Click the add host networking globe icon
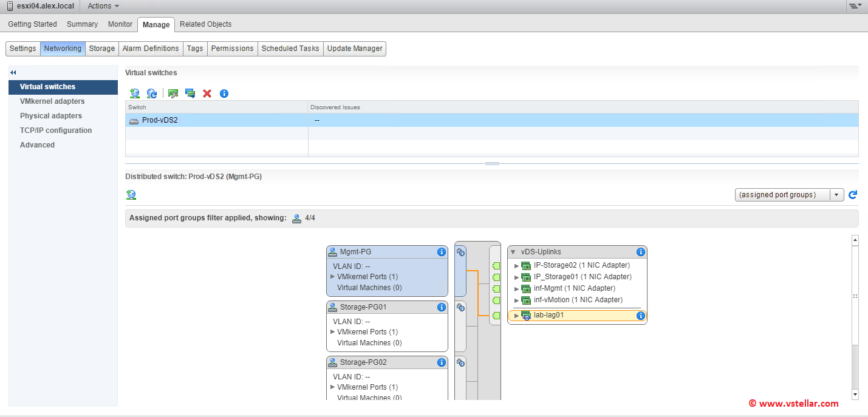This screenshot has height=417, width=868. pyautogui.click(x=135, y=93)
